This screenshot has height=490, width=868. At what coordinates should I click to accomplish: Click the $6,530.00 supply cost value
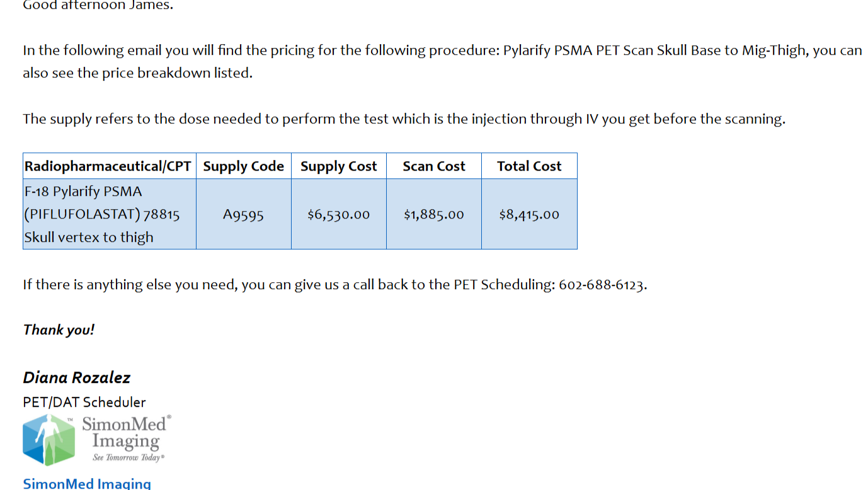pyautogui.click(x=339, y=214)
